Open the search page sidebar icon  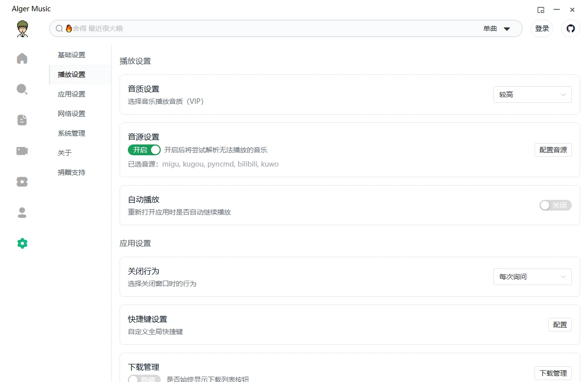(x=22, y=89)
